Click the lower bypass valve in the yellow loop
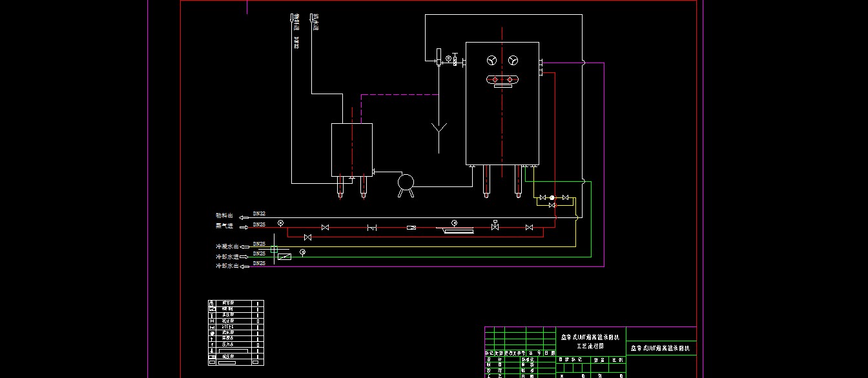Image resolution: width=868 pixels, height=378 pixels. [552, 205]
